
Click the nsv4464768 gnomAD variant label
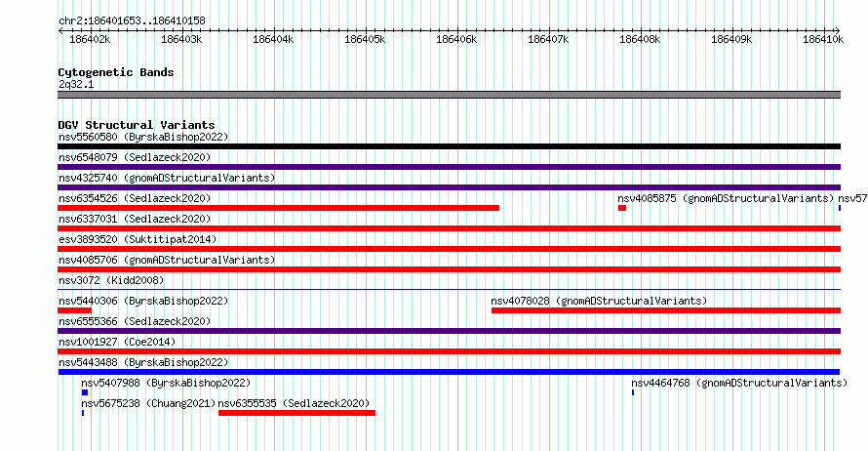pos(739,383)
